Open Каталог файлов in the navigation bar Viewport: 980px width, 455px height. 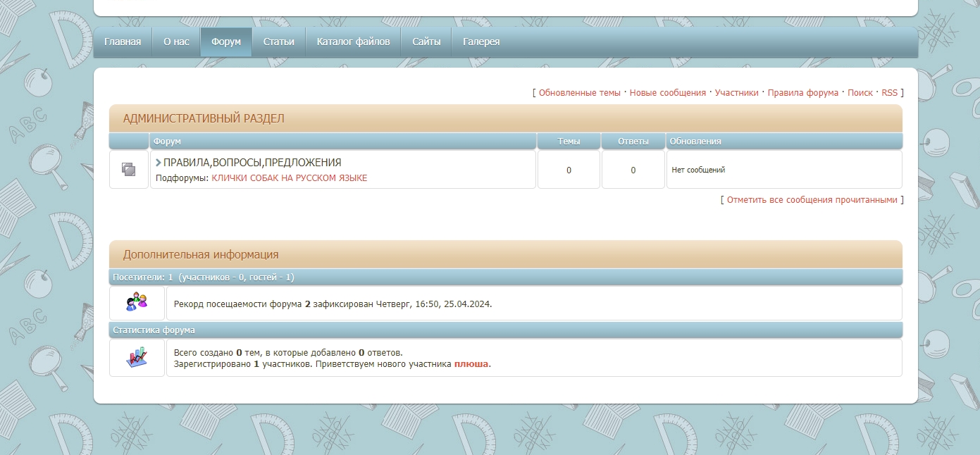[353, 42]
